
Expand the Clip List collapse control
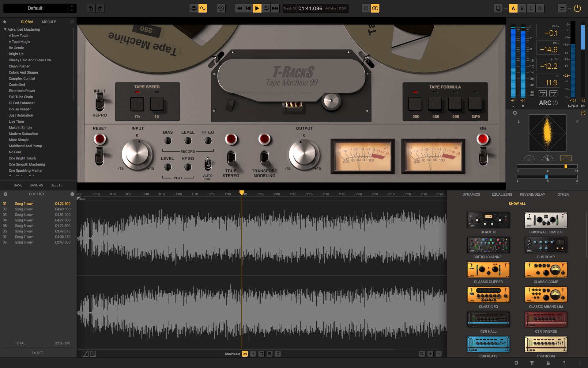click(x=72, y=194)
